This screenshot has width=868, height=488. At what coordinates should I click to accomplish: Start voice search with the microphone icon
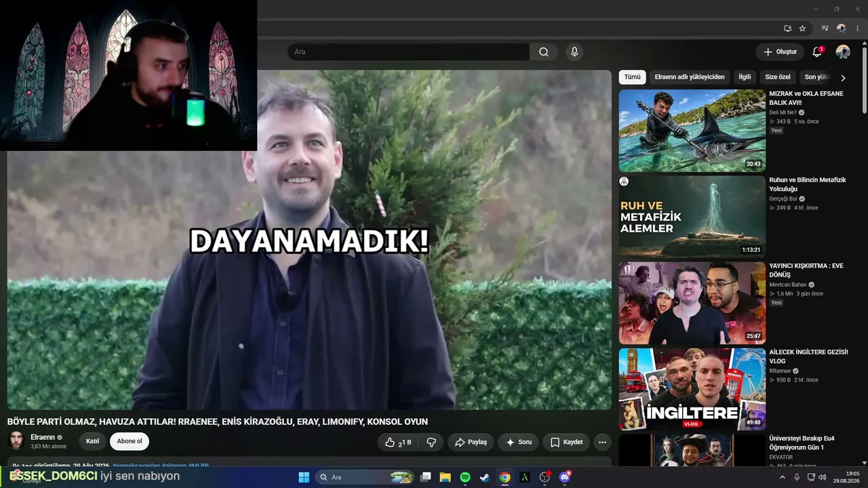(x=574, y=52)
